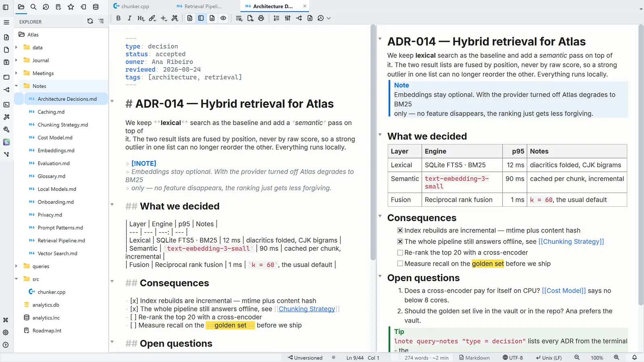The width and height of the screenshot is (644, 362).
Task: Follow the Chunking Strategy link in preview
Action: coord(571,242)
